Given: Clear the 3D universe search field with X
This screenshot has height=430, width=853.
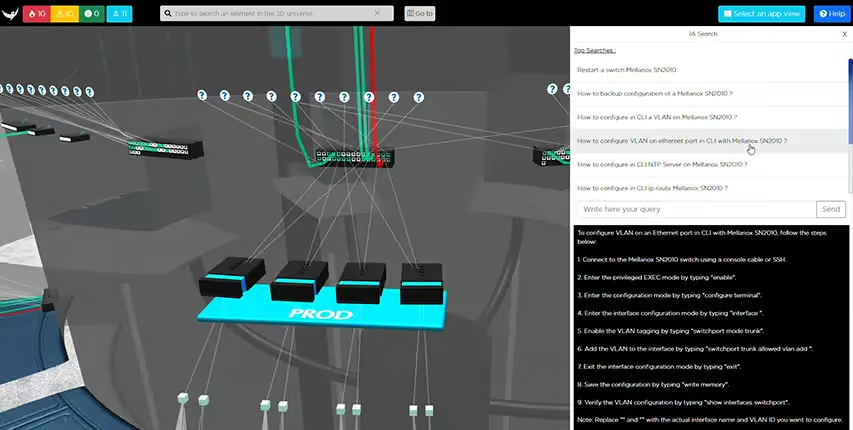Looking at the screenshot, I should [377, 14].
